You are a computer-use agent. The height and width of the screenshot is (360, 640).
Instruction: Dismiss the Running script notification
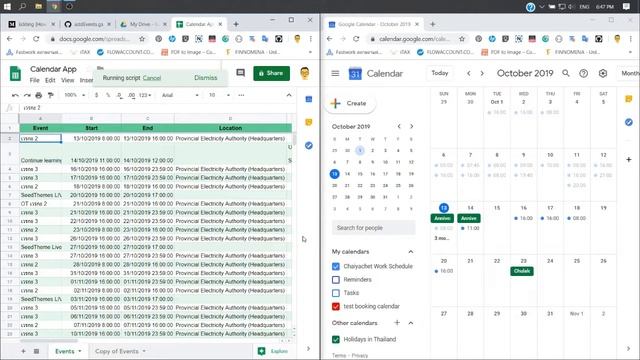[206, 78]
